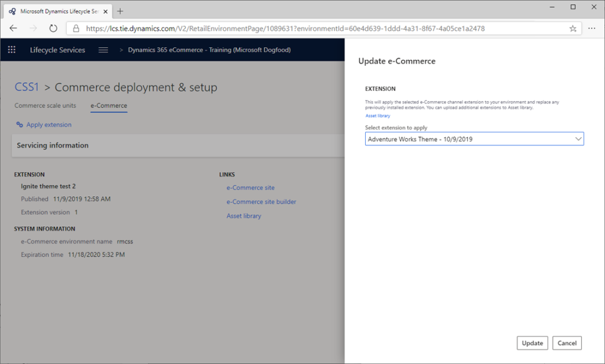The image size is (605, 364).
Task: Click the Apply extension gear icon
Action: [19, 124]
